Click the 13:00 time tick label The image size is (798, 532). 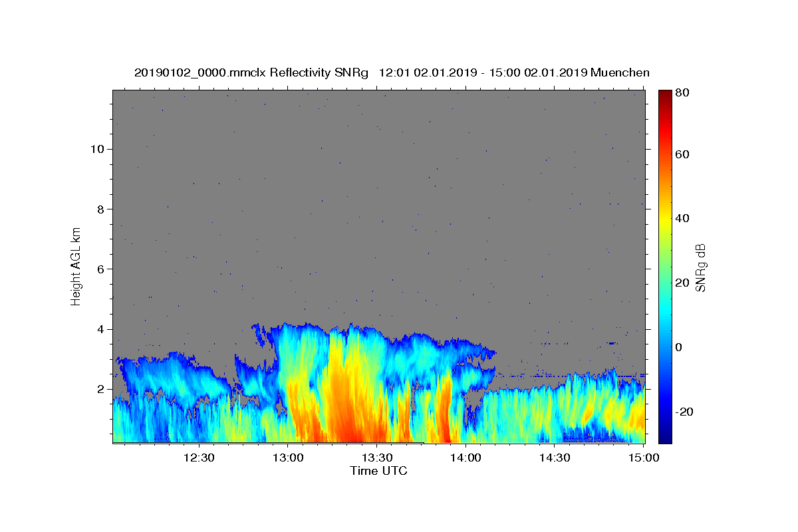(x=288, y=458)
